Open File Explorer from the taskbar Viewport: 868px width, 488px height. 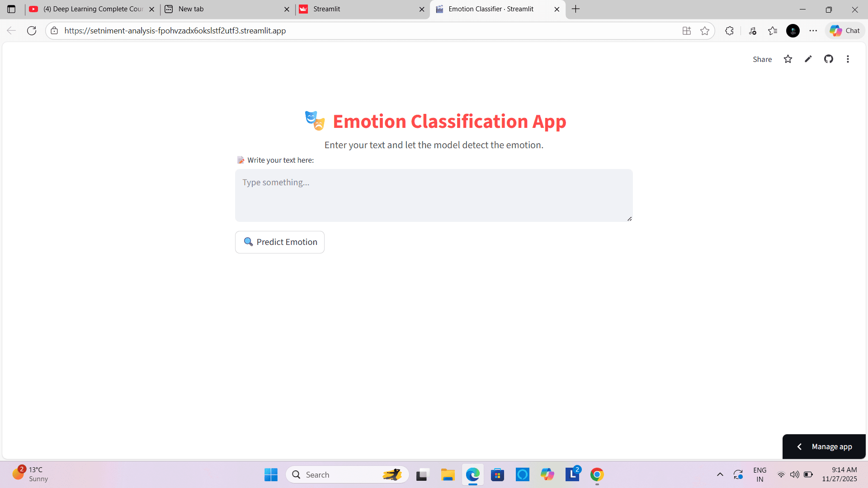pos(448,474)
